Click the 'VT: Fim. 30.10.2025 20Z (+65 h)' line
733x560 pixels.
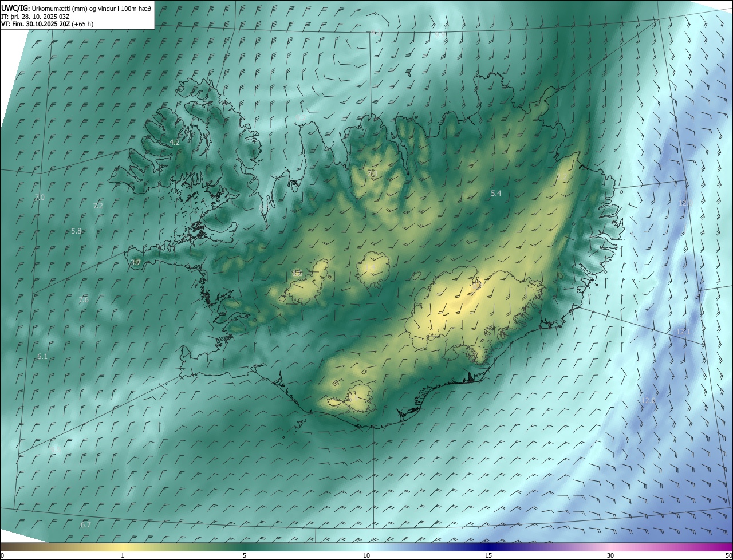pyautogui.click(x=47, y=24)
